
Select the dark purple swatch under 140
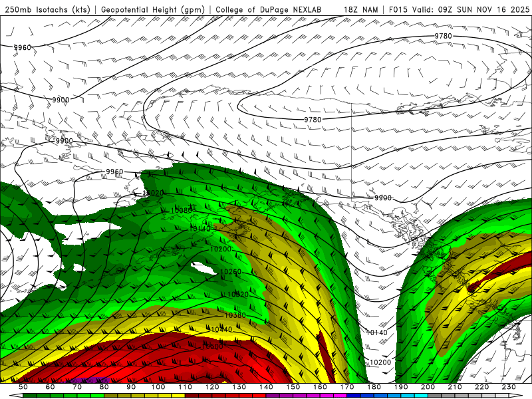[273, 396]
